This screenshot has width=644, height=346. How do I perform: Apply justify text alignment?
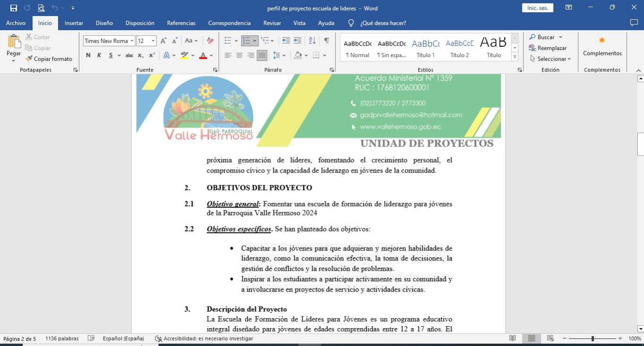pos(262,55)
